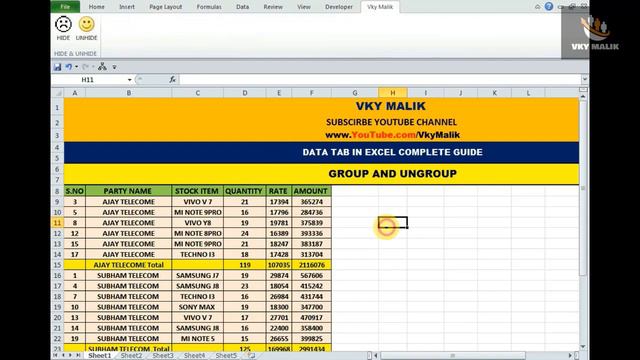This screenshot has width=640, height=360.
Task: Switch to the Review tab
Action: pyautogui.click(x=273, y=7)
